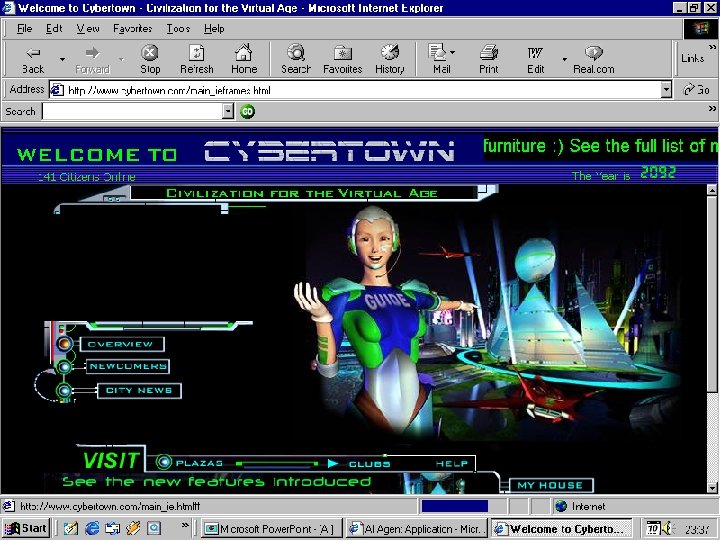Click the green GO search button
The height and width of the screenshot is (540, 720).
tap(247, 111)
